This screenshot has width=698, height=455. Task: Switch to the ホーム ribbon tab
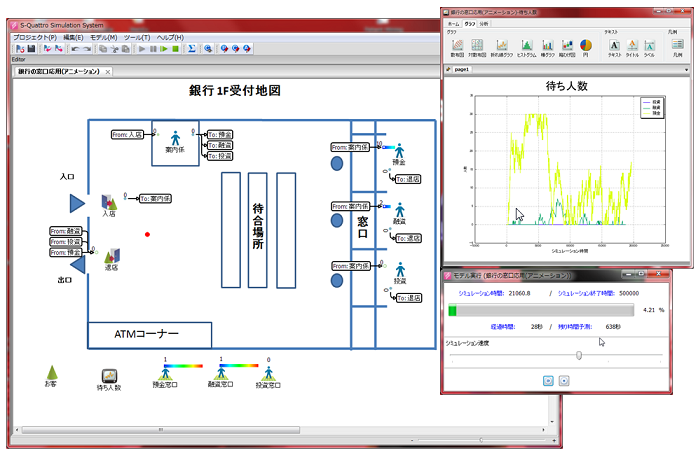453,22
